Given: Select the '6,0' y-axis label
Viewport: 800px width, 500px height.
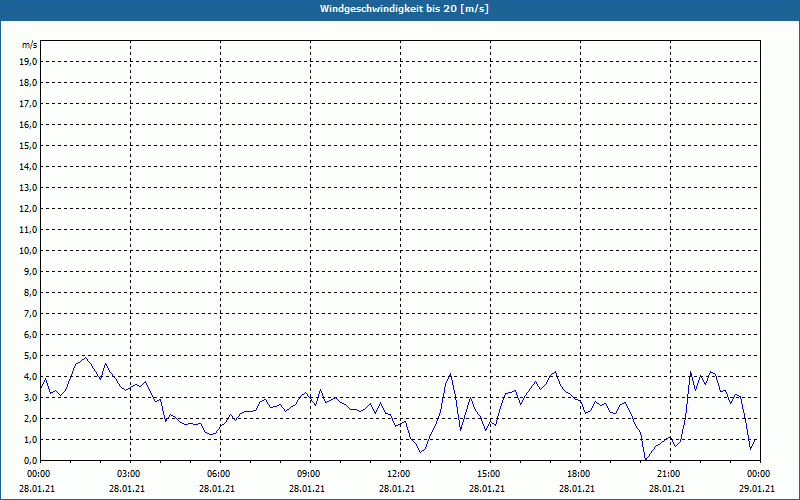Looking at the screenshot, I should pyautogui.click(x=30, y=334).
